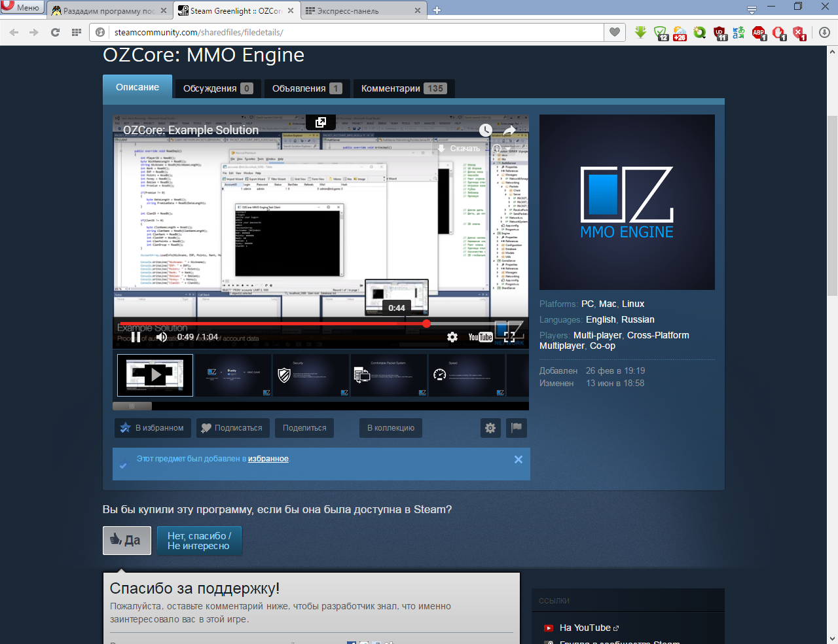
Task: Open the 'Комментарии' tab with 135 comments
Action: [x=404, y=88]
